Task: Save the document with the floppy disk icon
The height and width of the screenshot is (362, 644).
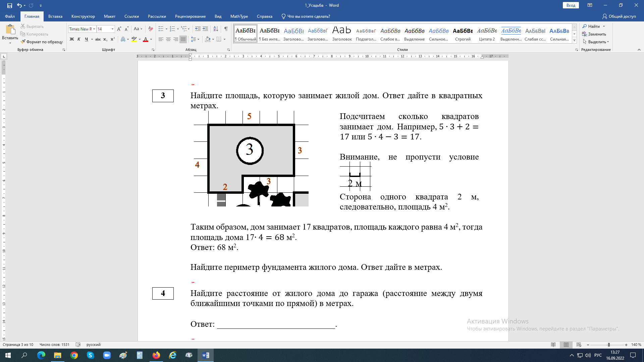Action: click(x=9, y=5)
